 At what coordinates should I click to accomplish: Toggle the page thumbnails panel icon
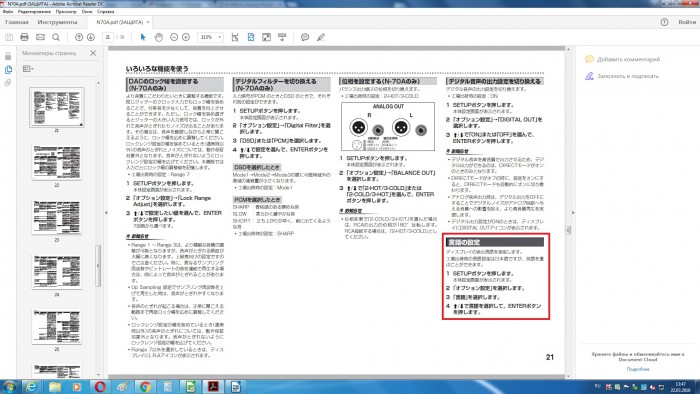pos(8,70)
